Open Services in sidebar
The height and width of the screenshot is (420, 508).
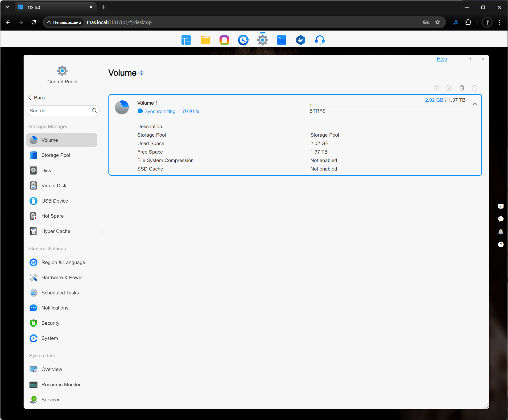[x=62, y=400]
